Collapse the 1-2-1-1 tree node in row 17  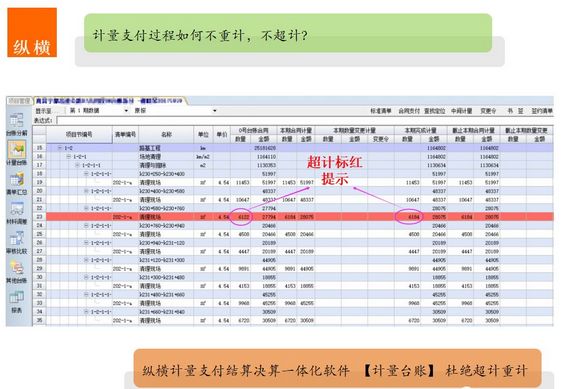[77, 165]
